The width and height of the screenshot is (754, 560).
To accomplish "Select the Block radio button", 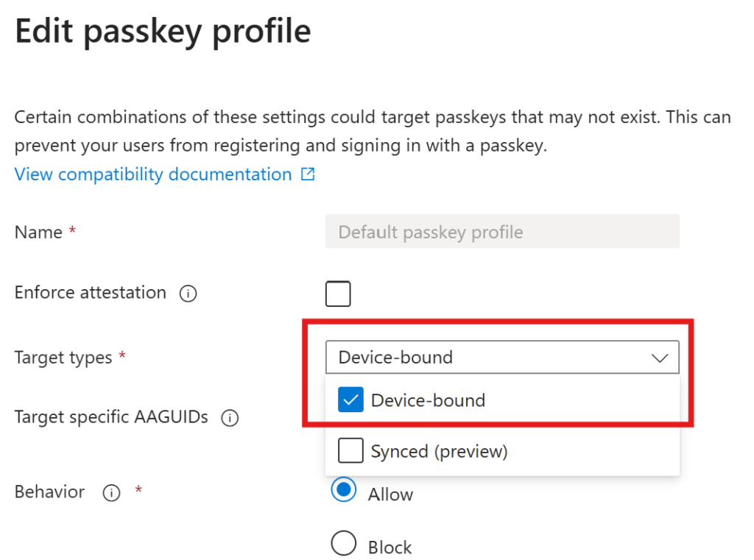I will [x=344, y=545].
